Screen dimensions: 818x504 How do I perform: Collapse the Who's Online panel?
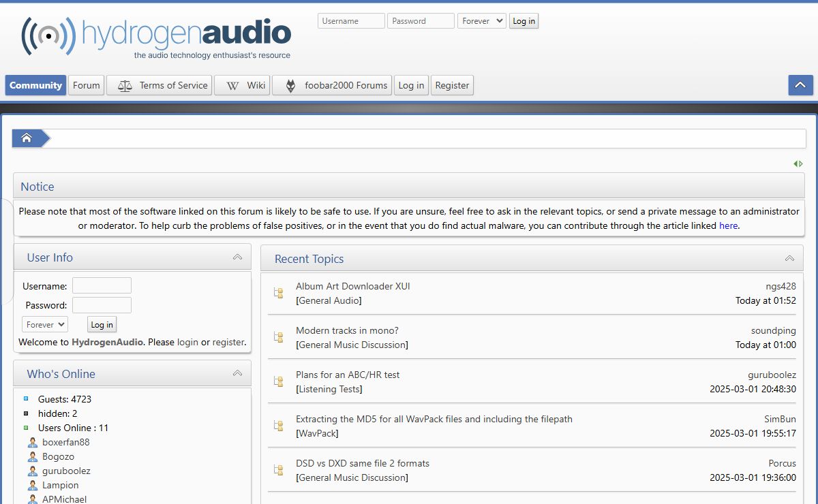(x=237, y=373)
